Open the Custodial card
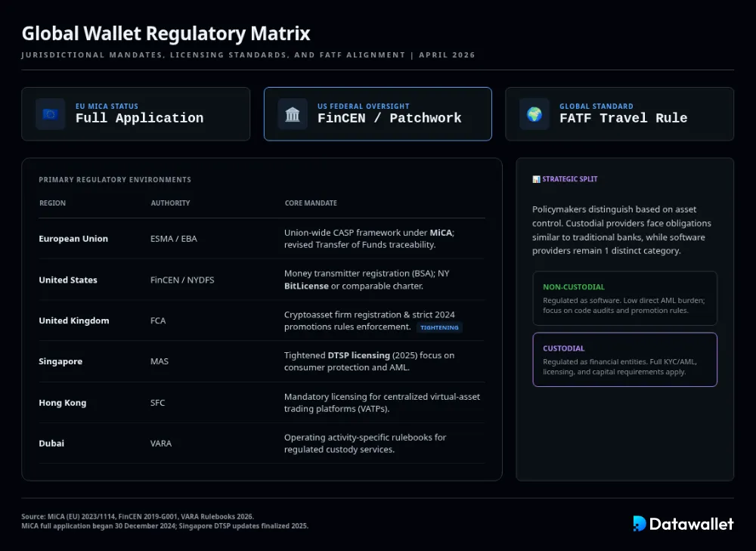The width and height of the screenshot is (756, 551). [625, 360]
